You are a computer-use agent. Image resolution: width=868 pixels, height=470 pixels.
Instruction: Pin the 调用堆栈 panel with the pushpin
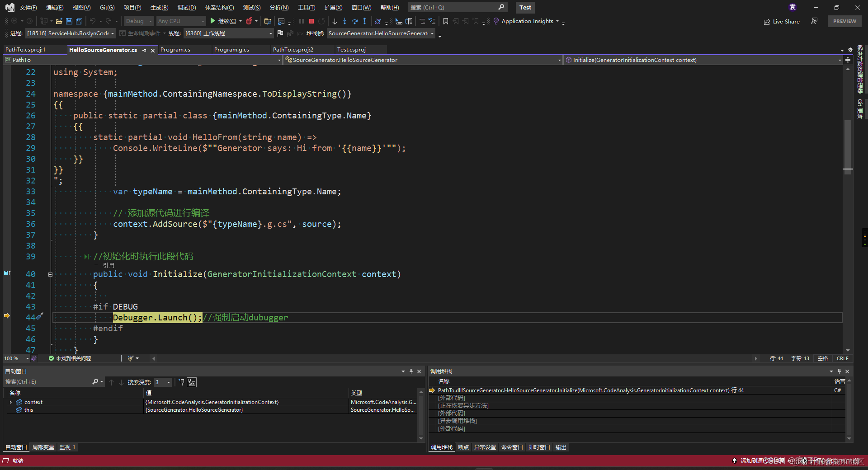839,371
